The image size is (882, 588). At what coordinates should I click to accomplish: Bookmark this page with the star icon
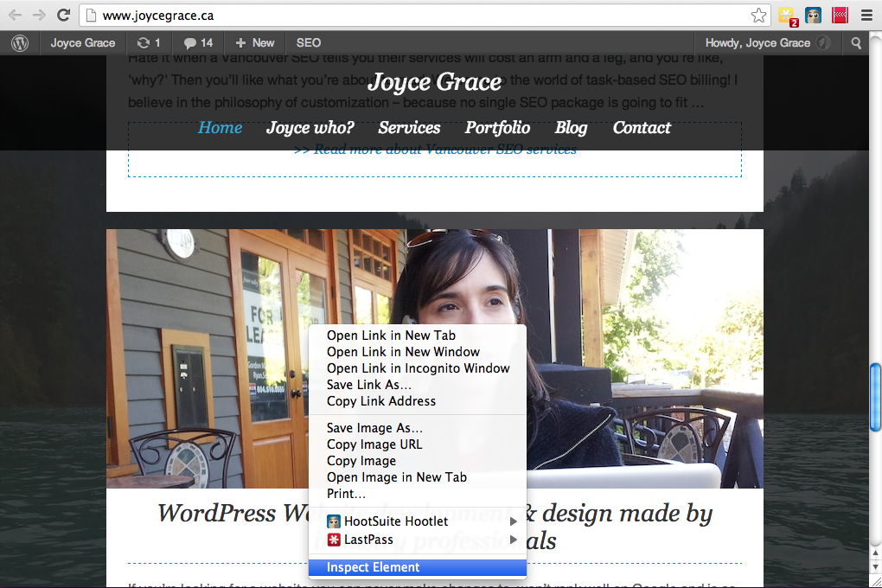tap(758, 15)
